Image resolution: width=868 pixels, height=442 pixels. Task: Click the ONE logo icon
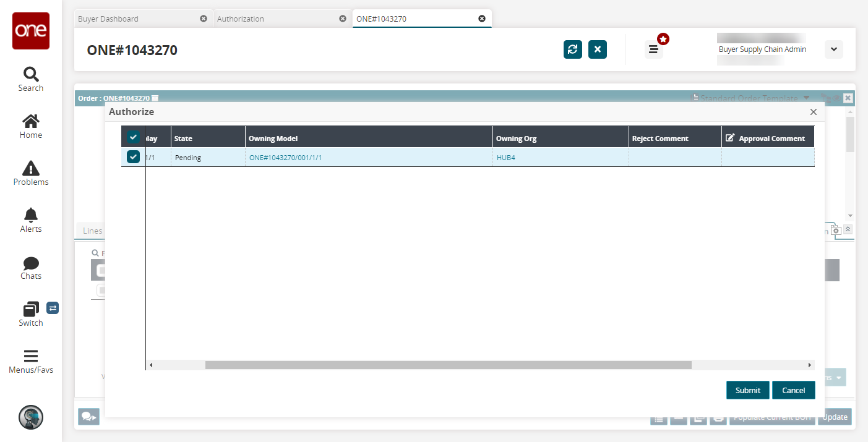[x=31, y=31]
